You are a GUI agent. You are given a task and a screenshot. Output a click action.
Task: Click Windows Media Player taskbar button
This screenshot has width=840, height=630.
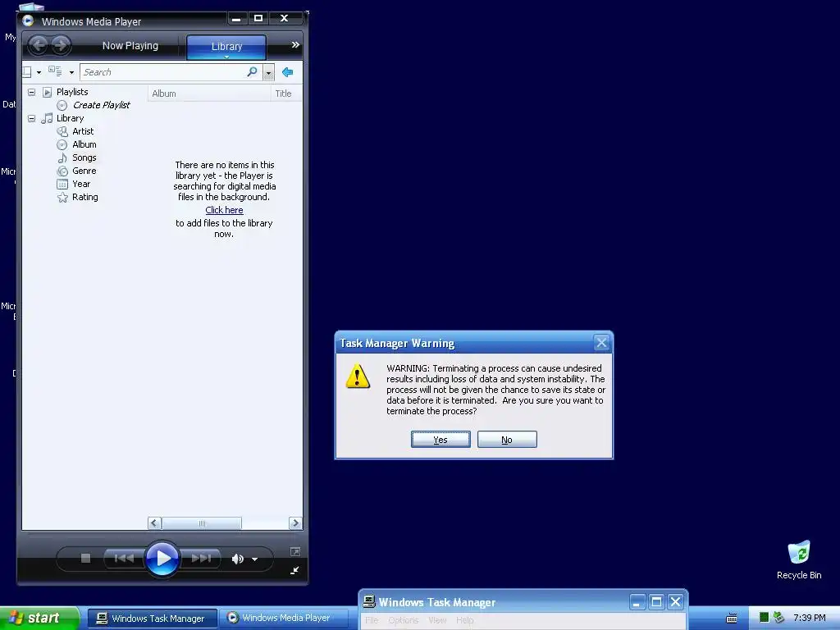click(284, 619)
